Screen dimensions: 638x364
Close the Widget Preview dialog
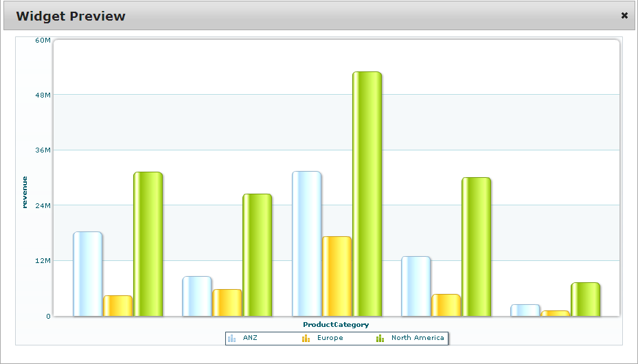click(624, 16)
